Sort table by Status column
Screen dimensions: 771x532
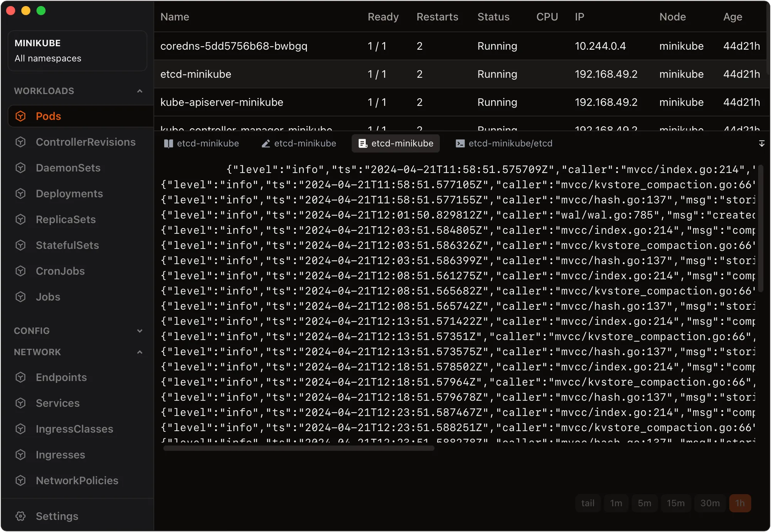click(493, 17)
